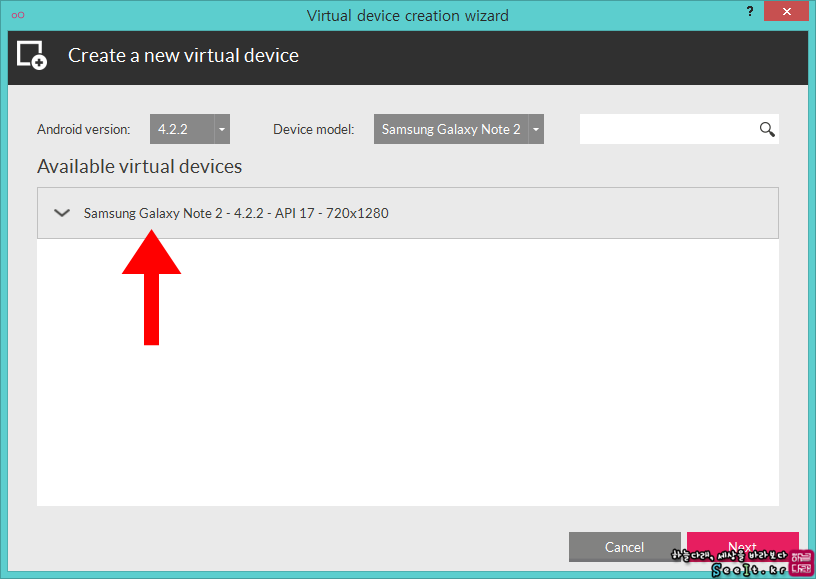This screenshot has width=816, height=579.
Task: Click the Genymotion logo in title bar
Action: (18, 15)
